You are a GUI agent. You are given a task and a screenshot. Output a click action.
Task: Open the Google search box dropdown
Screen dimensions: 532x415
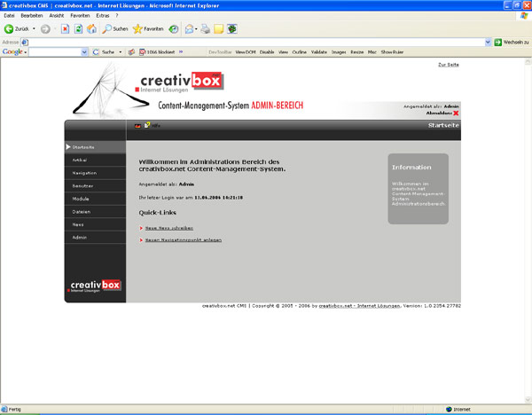84,52
